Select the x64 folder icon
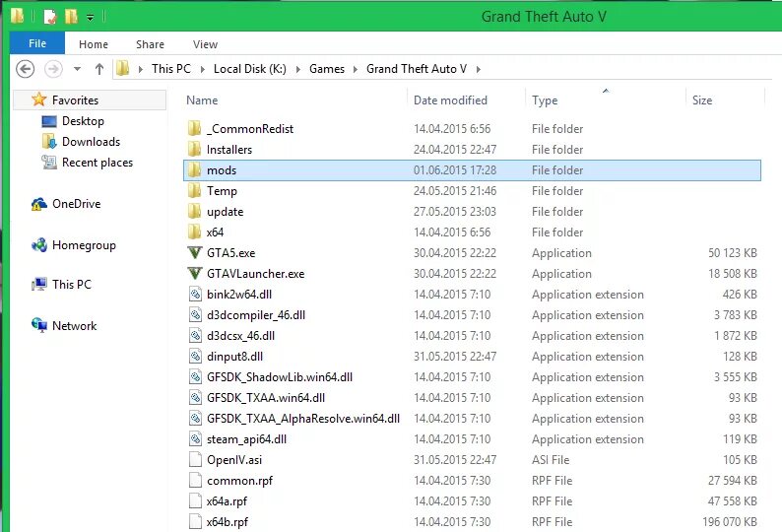The height and width of the screenshot is (532, 782). (194, 233)
